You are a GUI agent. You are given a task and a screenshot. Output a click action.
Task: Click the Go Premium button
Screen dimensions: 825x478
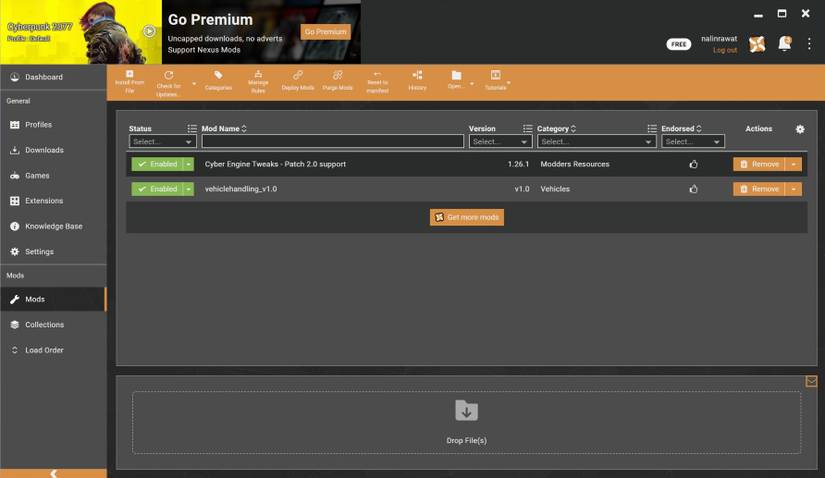coord(326,32)
